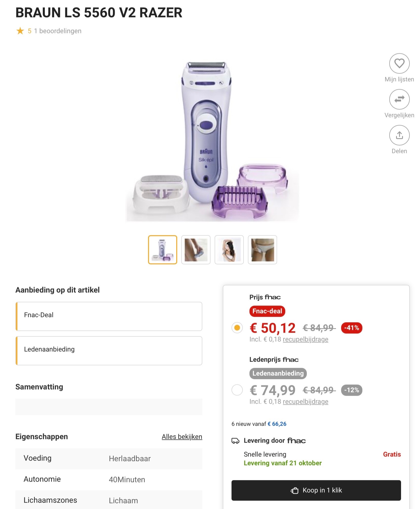420x509 pixels.
Task: Select the Ledenprijs €74,99 radio button
Action: click(237, 390)
